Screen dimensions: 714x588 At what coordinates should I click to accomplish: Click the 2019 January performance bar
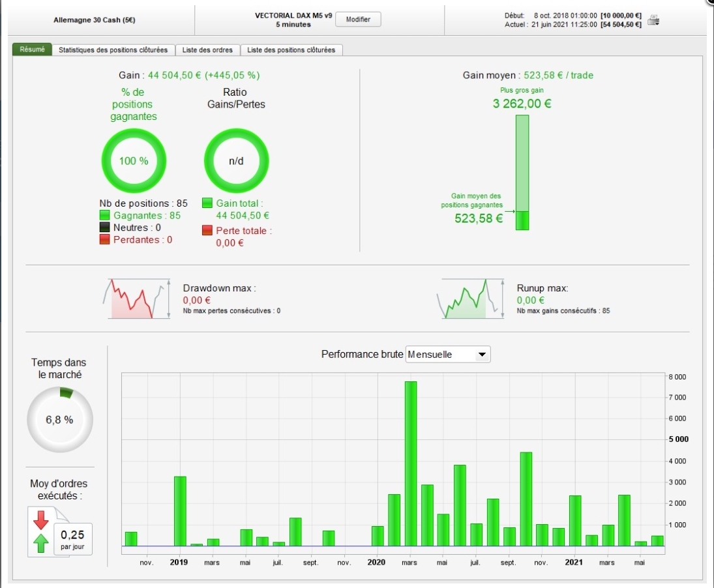click(x=180, y=511)
